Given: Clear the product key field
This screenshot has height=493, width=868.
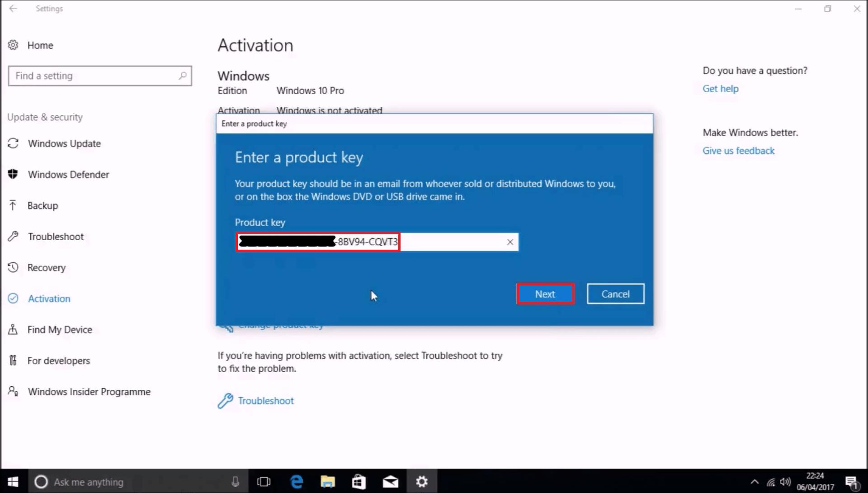Looking at the screenshot, I should [x=510, y=242].
